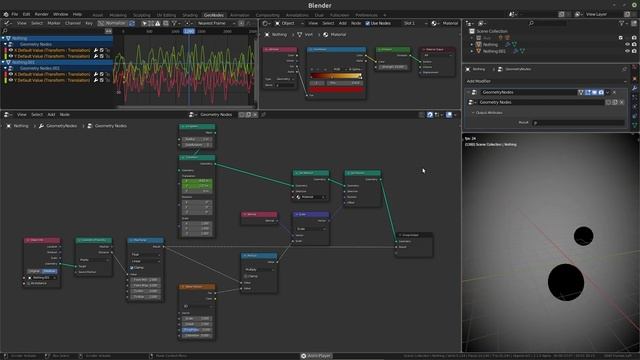Toggle modifiers wrench on first X Default Value

coord(96,50)
